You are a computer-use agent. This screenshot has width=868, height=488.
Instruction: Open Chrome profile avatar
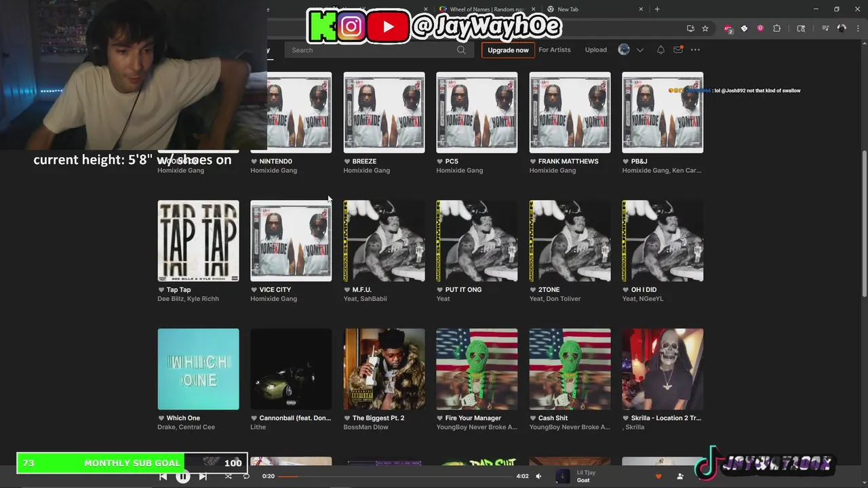pyautogui.click(x=842, y=28)
